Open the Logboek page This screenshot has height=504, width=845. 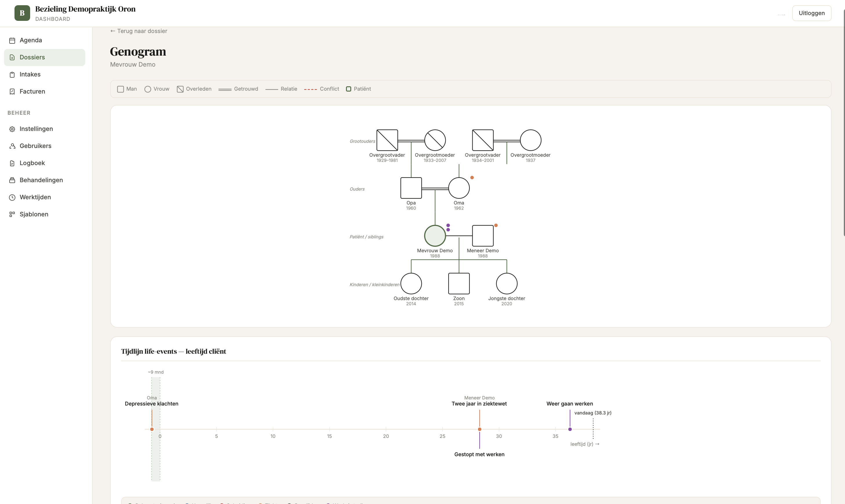click(x=45, y=163)
